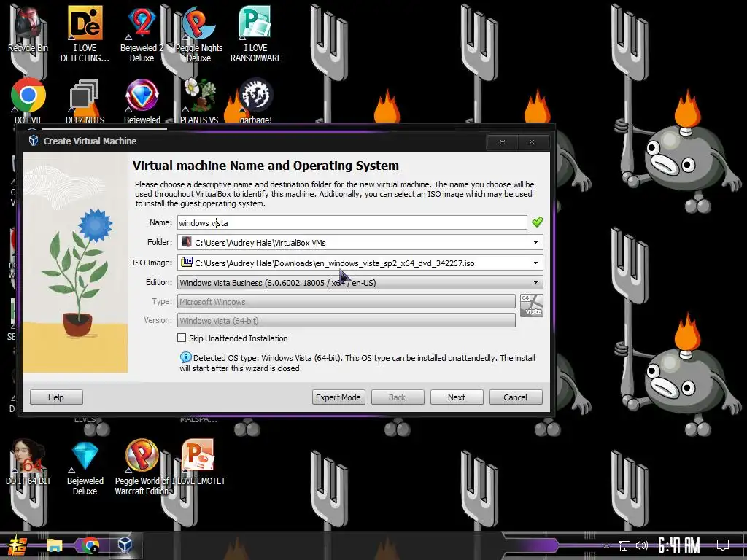Click the Detected OS type info message
This screenshot has width=747, height=560.
(357, 363)
